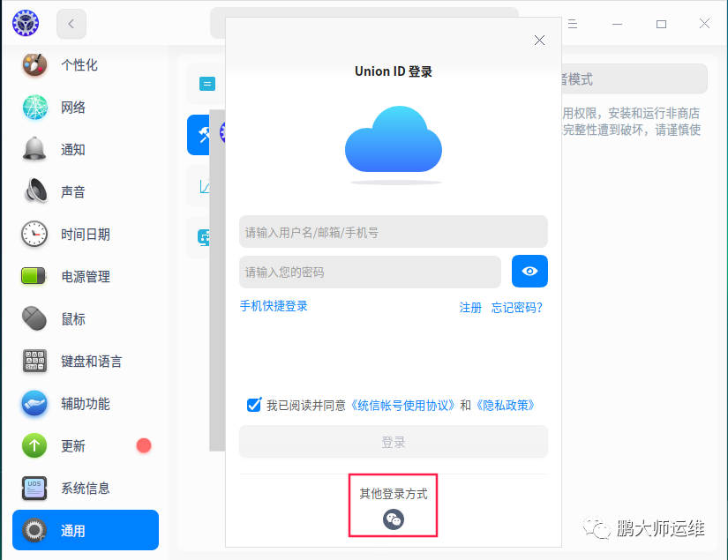Select 电源管理 in the sidebar

click(x=86, y=277)
